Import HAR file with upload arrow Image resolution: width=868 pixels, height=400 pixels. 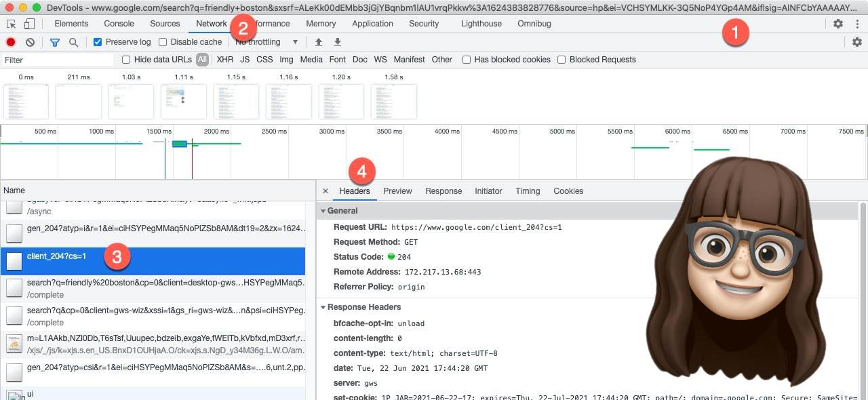[318, 42]
